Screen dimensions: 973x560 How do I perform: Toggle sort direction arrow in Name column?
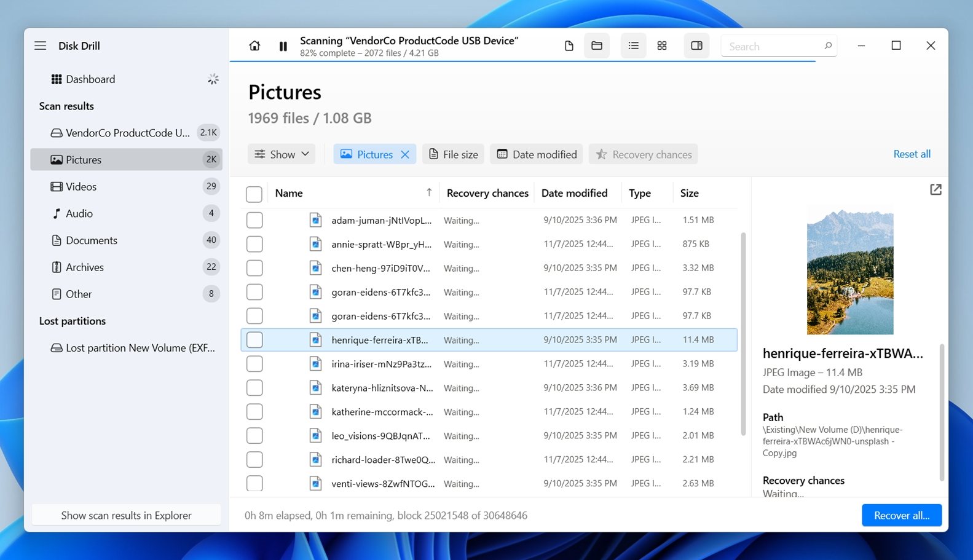coord(429,192)
